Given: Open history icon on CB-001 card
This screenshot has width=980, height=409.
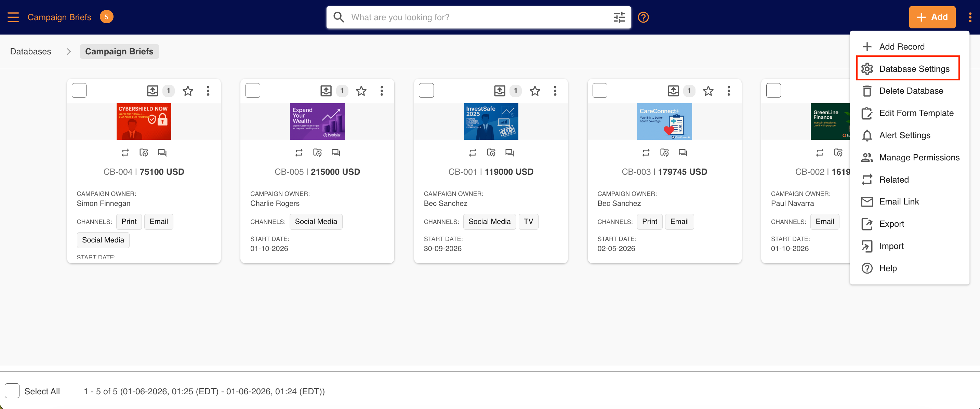Looking at the screenshot, I should 491,153.
